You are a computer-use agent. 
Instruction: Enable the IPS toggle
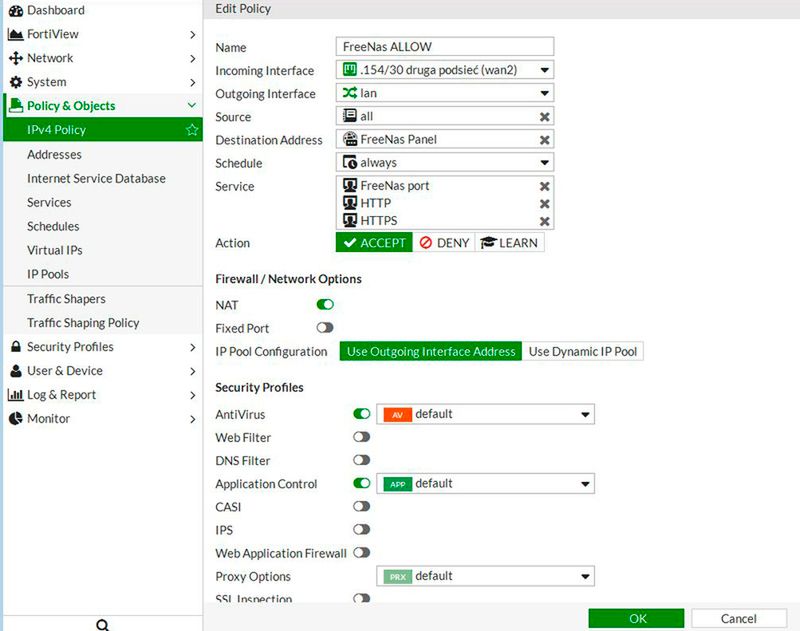click(362, 529)
